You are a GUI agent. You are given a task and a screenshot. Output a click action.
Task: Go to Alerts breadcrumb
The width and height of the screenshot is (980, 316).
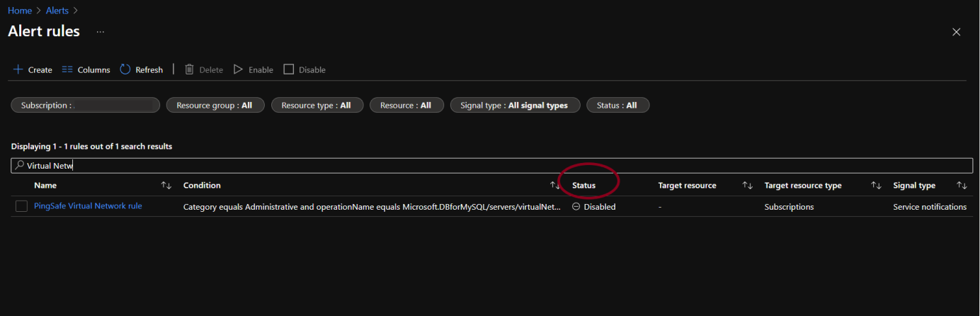click(x=57, y=11)
